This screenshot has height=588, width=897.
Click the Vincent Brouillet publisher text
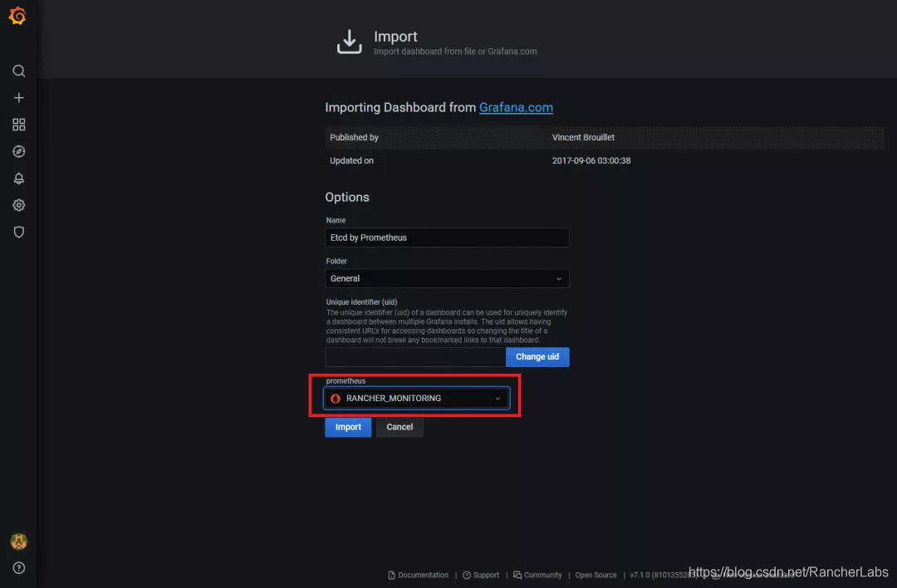pyautogui.click(x=583, y=137)
